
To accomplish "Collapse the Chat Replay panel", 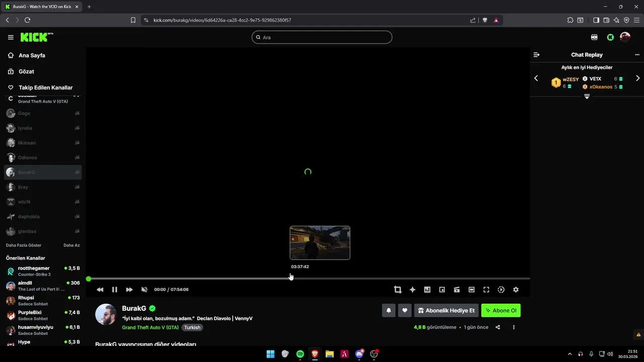I will pos(536,55).
